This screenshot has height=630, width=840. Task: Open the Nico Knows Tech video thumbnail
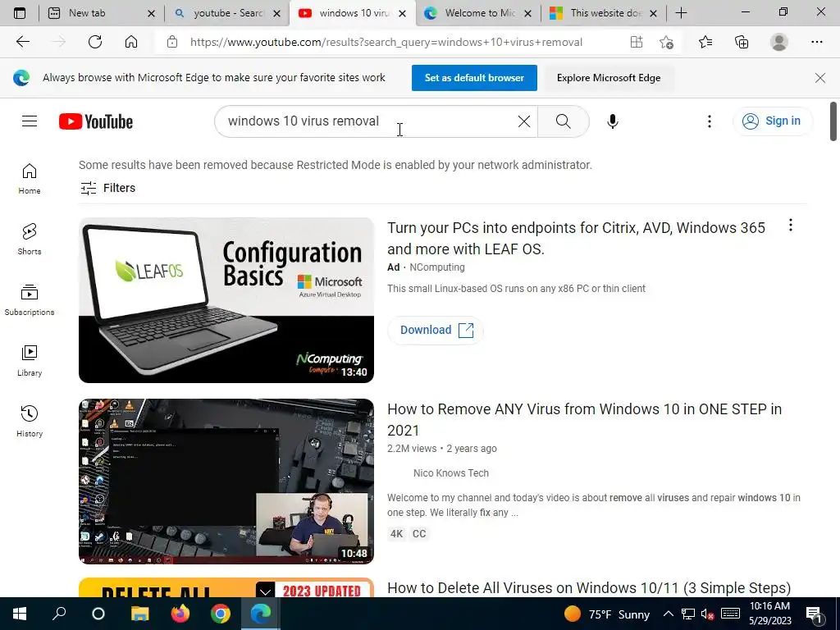pyautogui.click(x=226, y=481)
